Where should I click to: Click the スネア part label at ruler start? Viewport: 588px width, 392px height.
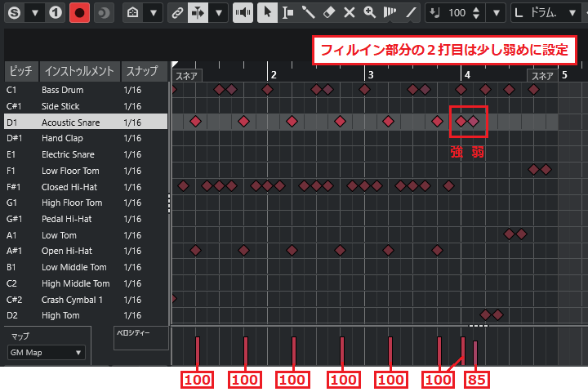pyautogui.click(x=187, y=76)
